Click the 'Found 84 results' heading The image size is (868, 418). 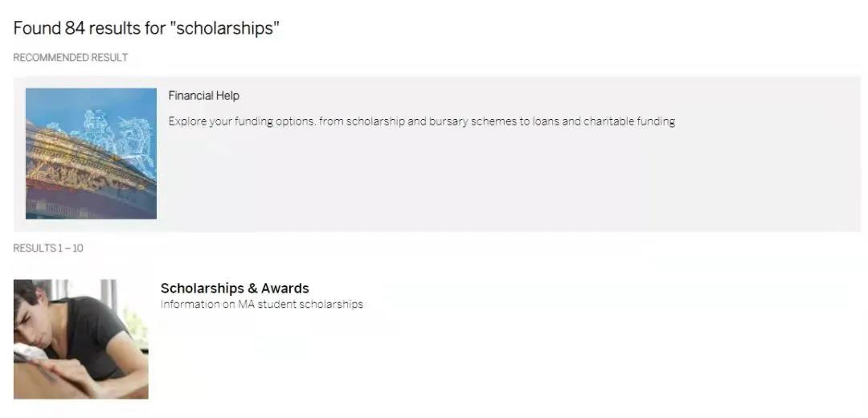tap(146, 28)
